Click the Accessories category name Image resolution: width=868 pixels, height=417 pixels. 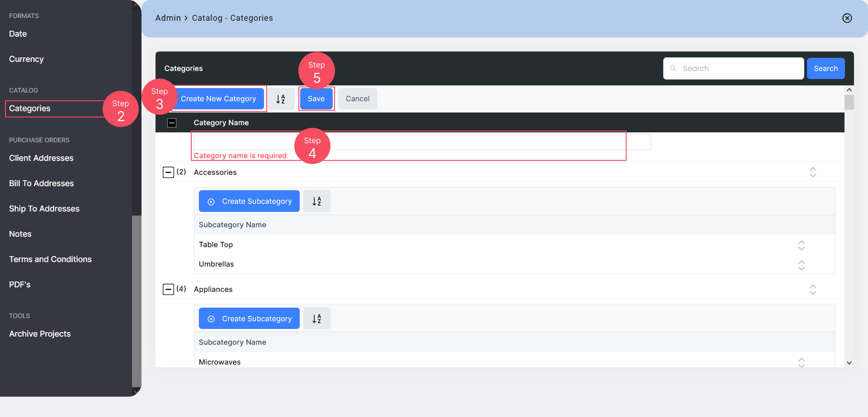(x=215, y=173)
